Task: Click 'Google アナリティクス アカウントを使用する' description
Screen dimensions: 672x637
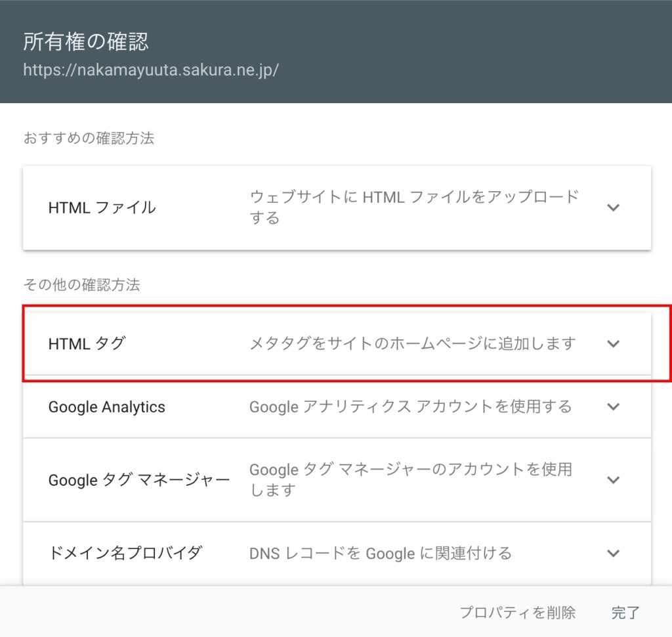Action: pyautogui.click(x=410, y=407)
